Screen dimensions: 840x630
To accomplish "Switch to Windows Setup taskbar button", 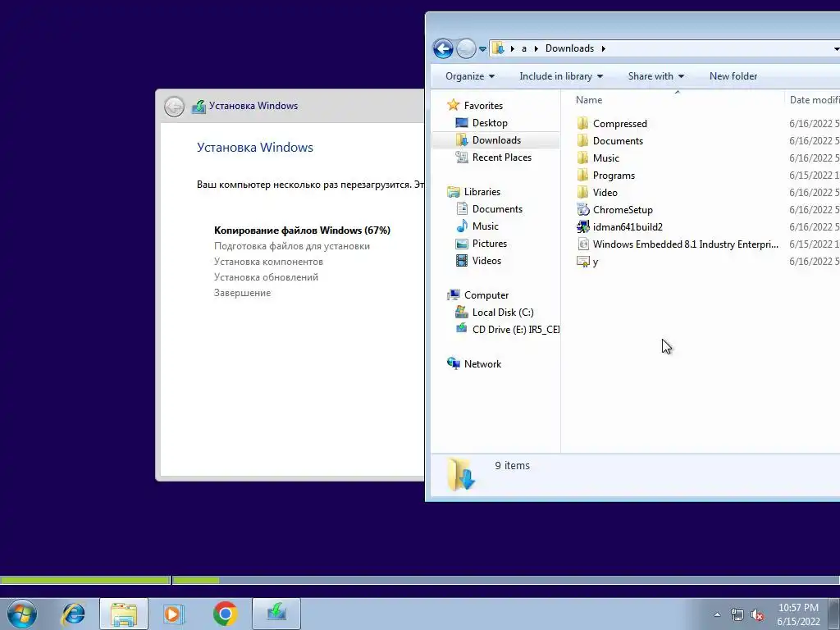I will tap(276, 614).
